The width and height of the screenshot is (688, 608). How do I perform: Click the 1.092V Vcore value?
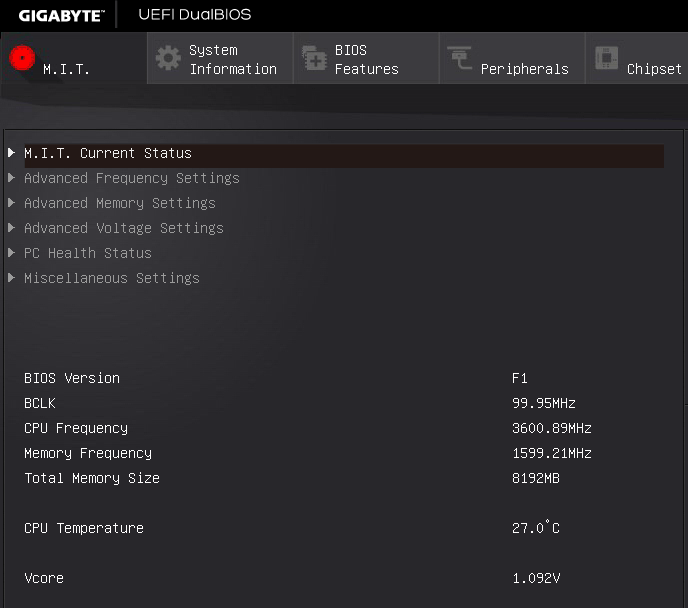click(x=536, y=578)
